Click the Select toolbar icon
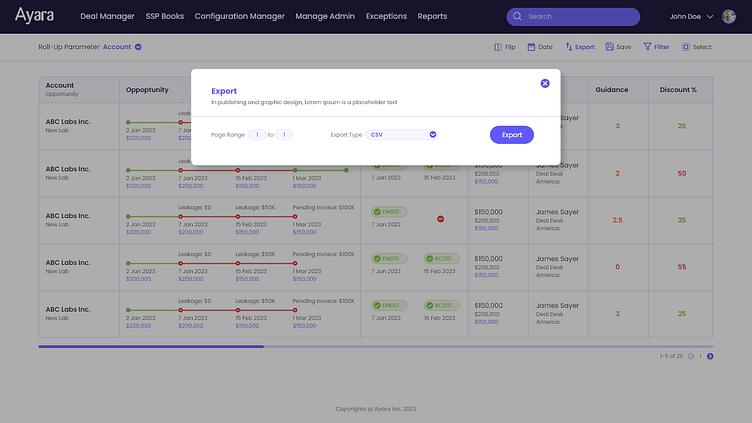The height and width of the screenshot is (423, 752). [686, 47]
